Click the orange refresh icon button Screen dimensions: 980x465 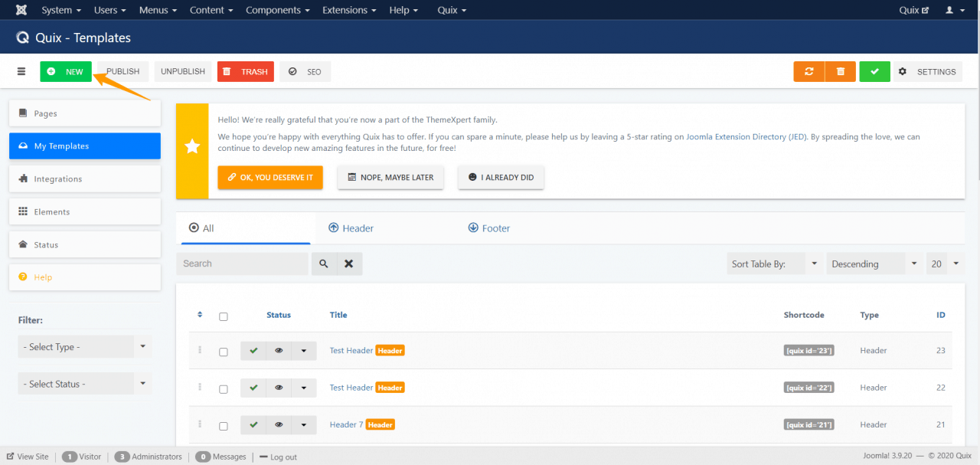point(809,71)
